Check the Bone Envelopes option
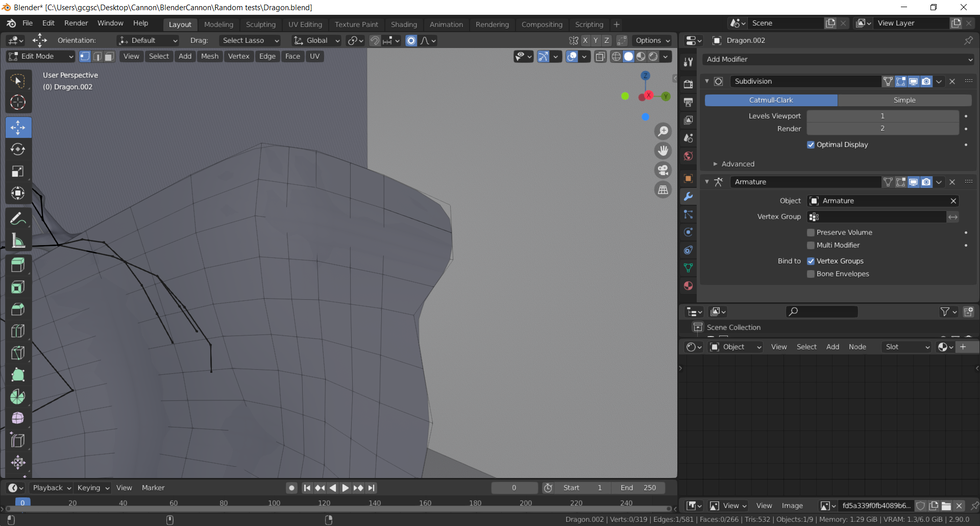 (811, 274)
